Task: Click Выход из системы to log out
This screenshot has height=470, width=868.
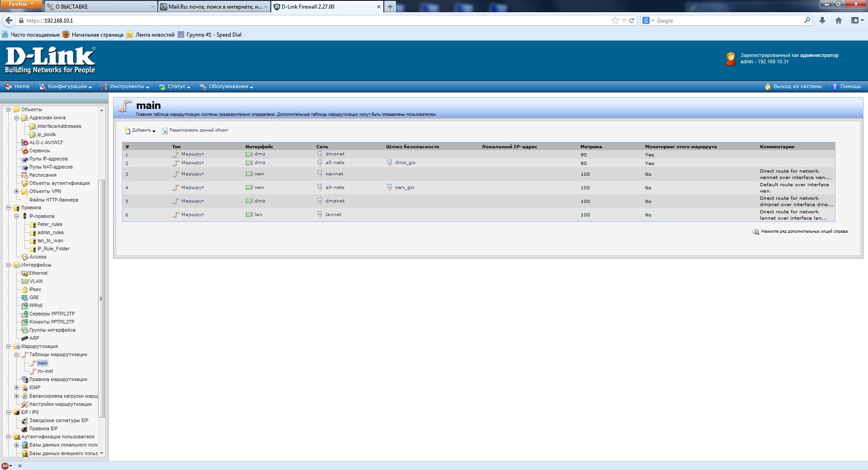Action: coord(793,87)
